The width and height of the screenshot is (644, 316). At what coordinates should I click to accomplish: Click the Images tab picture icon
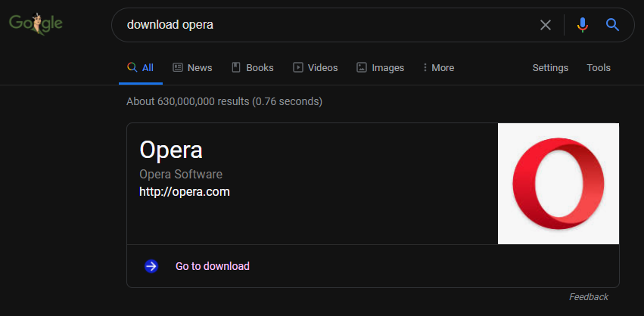pos(362,67)
